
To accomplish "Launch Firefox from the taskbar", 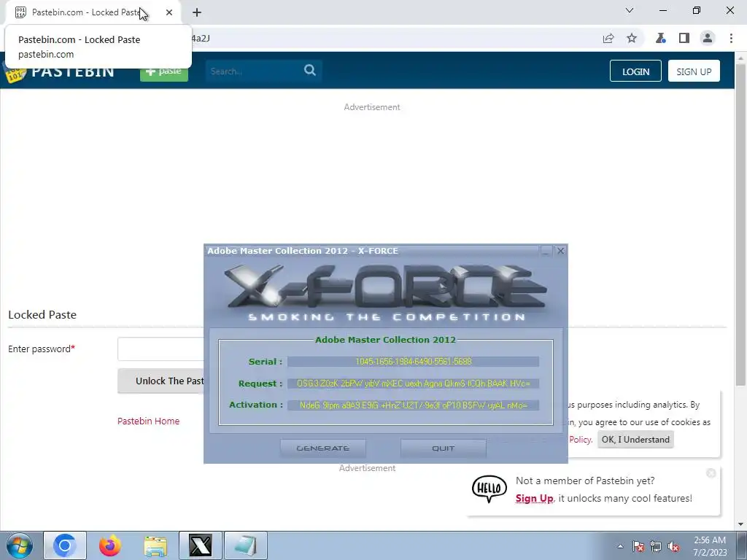I will point(109,545).
